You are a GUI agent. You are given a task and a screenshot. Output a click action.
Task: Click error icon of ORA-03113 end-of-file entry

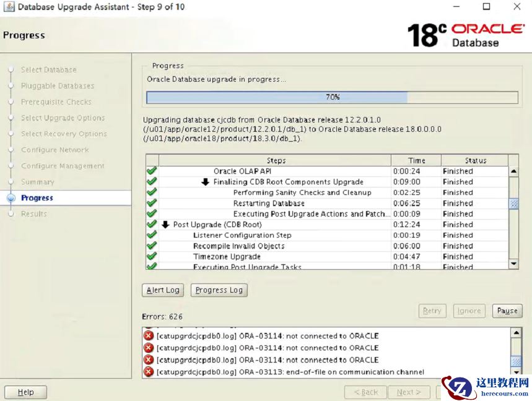148,372
